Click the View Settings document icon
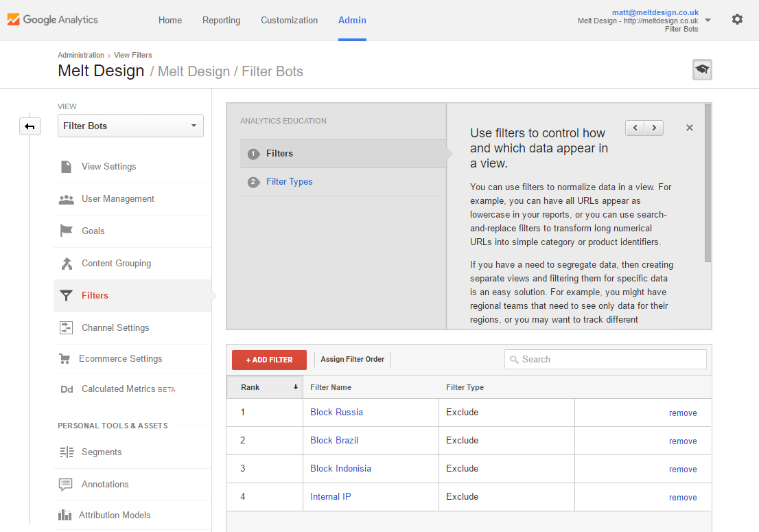Image resolution: width=759 pixels, height=532 pixels. [x=66, y=167]
